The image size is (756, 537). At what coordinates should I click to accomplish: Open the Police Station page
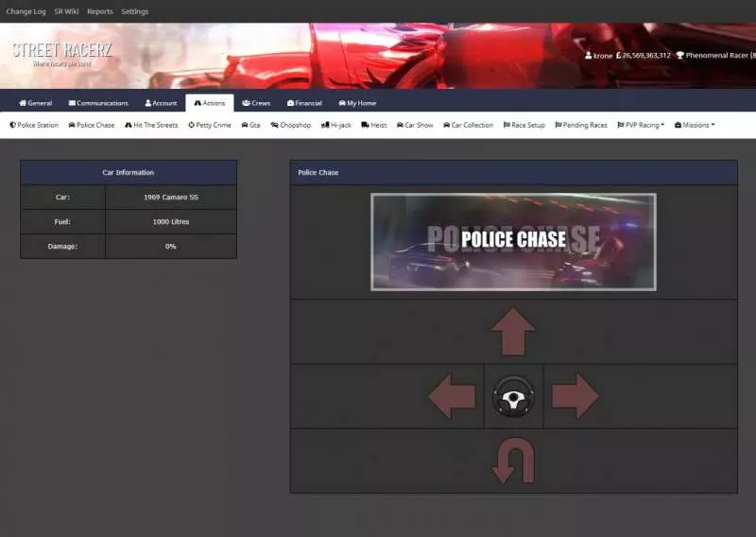coord(34,125)
